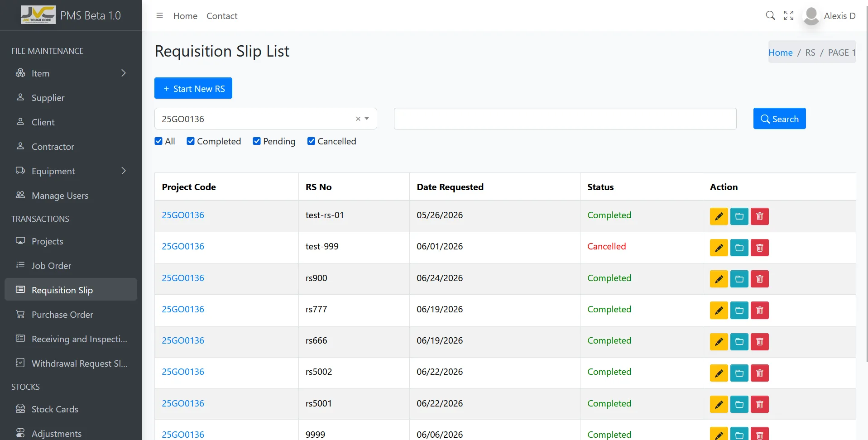Image resolution: width=868 pixels, height=440 pixels.
Task: Clear the 25GO0136 selection with the x
Action: click(x=358, y=119)
